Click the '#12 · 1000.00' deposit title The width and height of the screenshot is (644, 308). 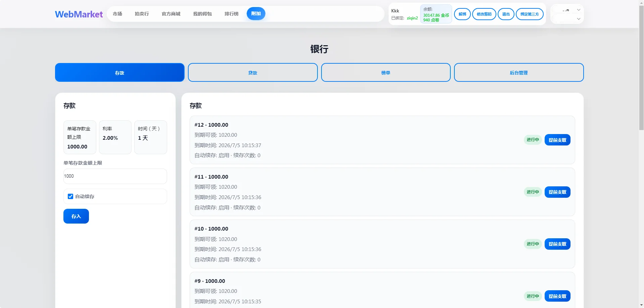pos(211,125)
